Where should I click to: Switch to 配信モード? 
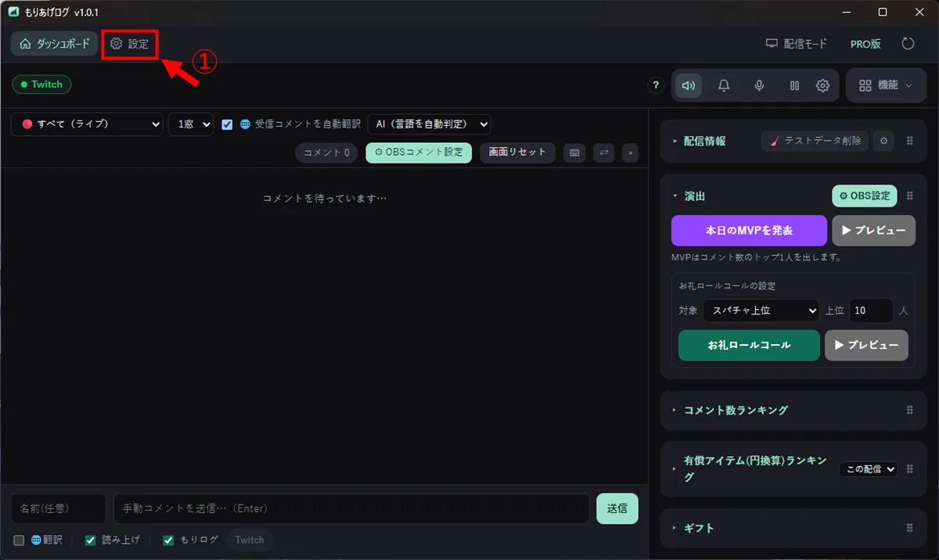click(796, 44)
